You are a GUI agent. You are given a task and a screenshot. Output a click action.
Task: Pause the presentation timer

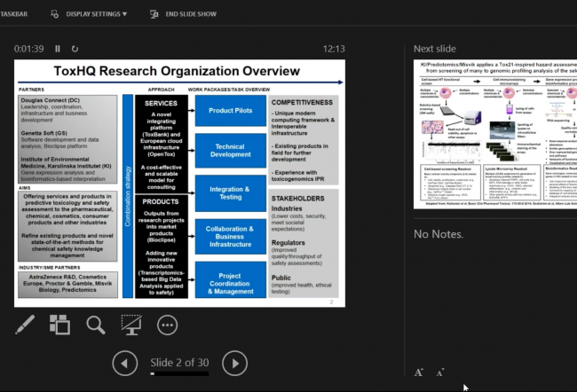click(58, 49)
